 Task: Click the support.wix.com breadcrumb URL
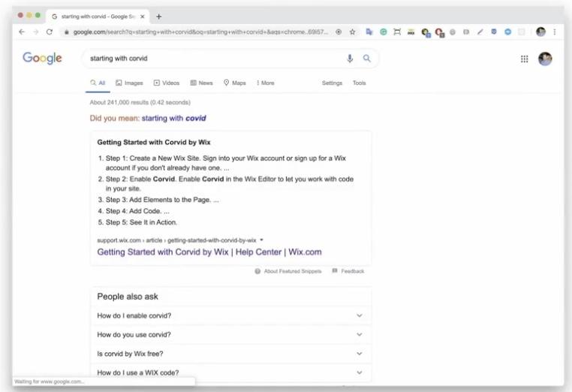tap(176, 240)
